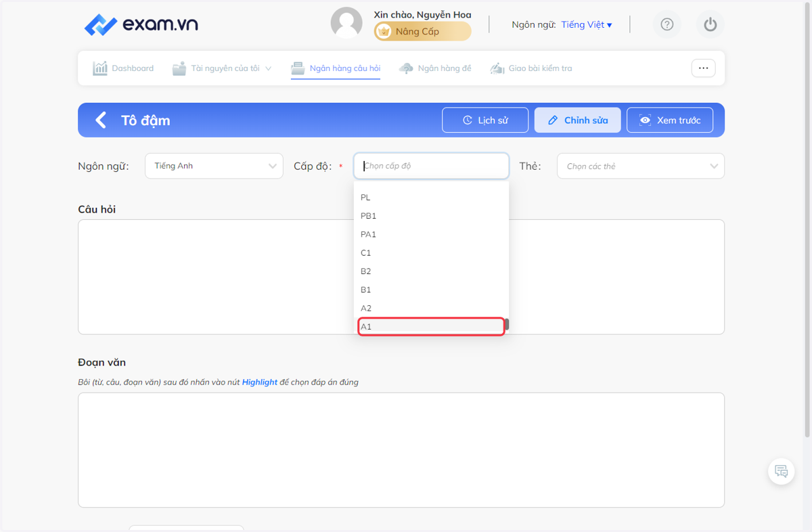Open the chat support icon
This screenshot has height=532, width=812.
[782, 471]
